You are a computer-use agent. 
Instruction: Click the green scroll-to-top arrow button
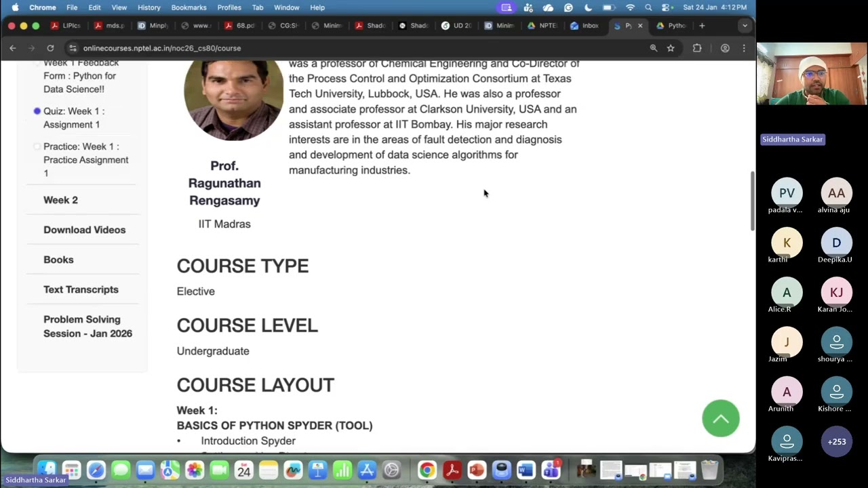click(721, 419)
